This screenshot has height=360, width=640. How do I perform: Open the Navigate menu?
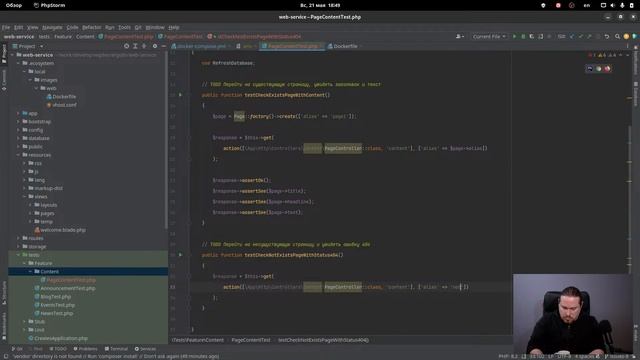coord(52,27)
